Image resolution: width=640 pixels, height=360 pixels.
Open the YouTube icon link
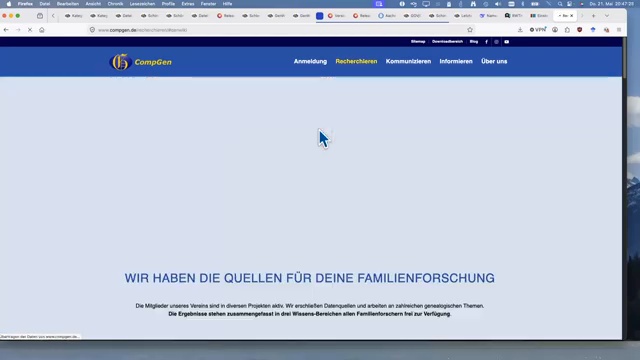point(507,42)
